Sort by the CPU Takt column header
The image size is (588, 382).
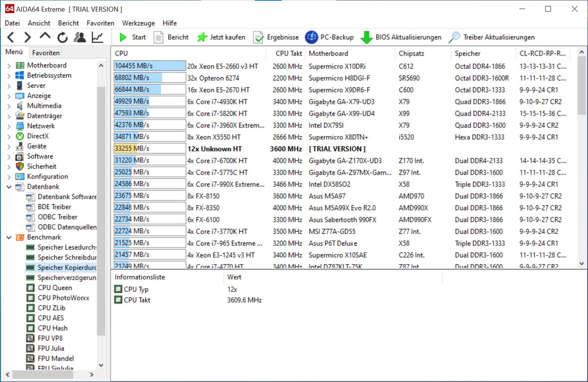click(x=288, y=53)
